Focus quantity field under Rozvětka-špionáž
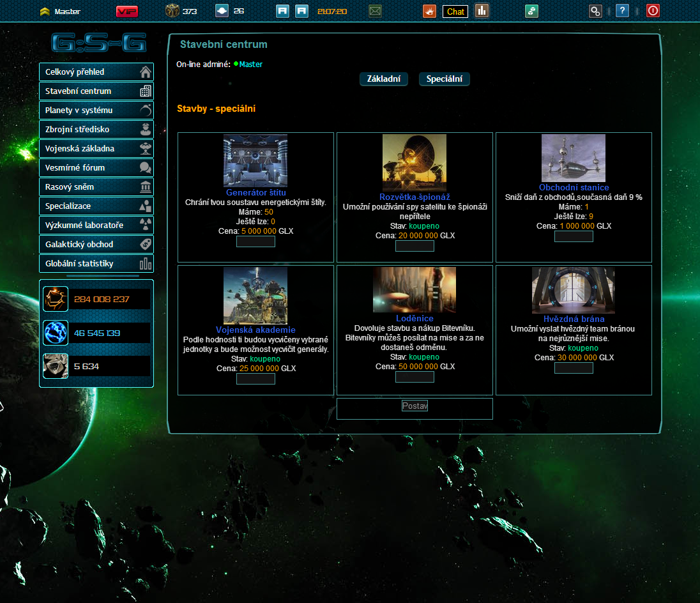Viewport: 700px width, 603px height. (x=415, y=246)
